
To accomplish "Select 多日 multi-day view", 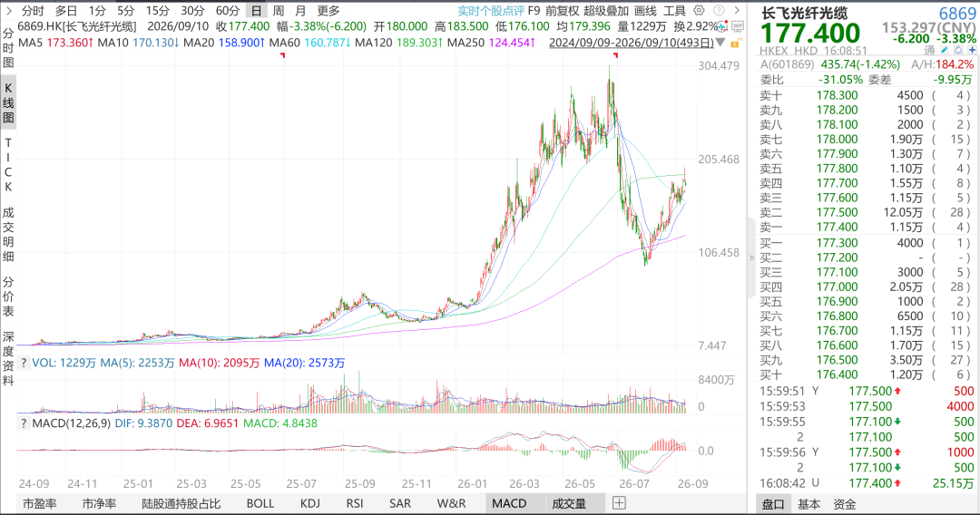I will pyautogui.click(x=65, y=11).
